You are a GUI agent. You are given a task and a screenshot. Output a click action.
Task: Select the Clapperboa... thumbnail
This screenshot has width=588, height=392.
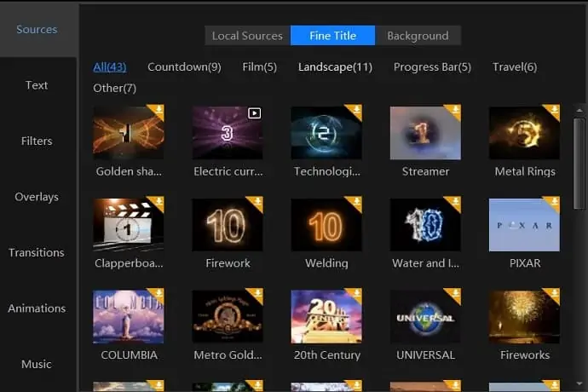[x=128, y=225]
